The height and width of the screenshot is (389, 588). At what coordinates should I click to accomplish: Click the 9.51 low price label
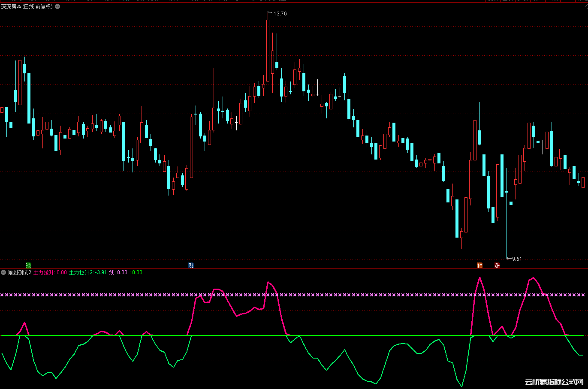pos(517,259)
